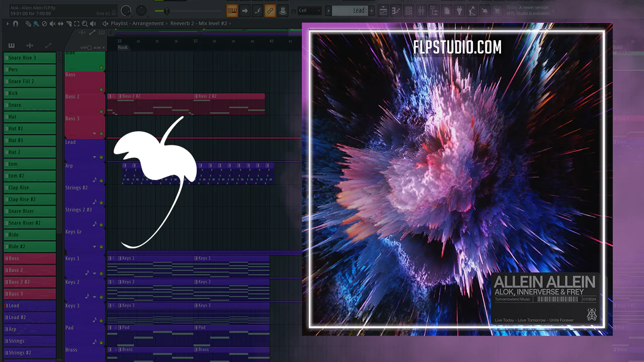
Task: Select Hat #3 in picker list
Action: tap(30, 140)
